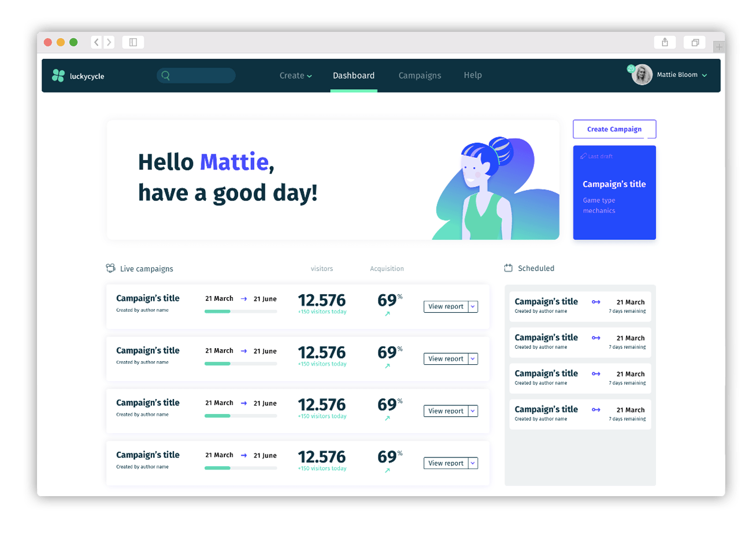Click the trend arrow under third 69%
The width and height of the screenshot is (756, 543).
(387, 418)
